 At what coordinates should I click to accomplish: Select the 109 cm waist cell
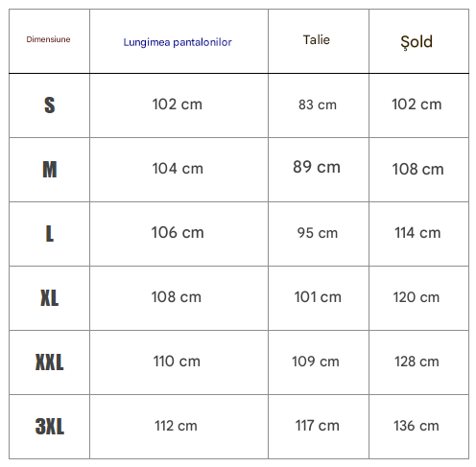click(x=316, y=362)
